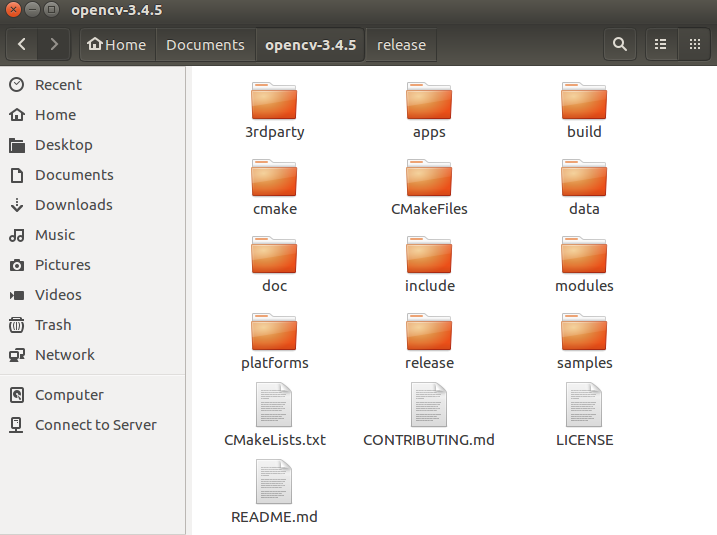
Task: Open Documents in the sidebar
Action: click(93, 175)
